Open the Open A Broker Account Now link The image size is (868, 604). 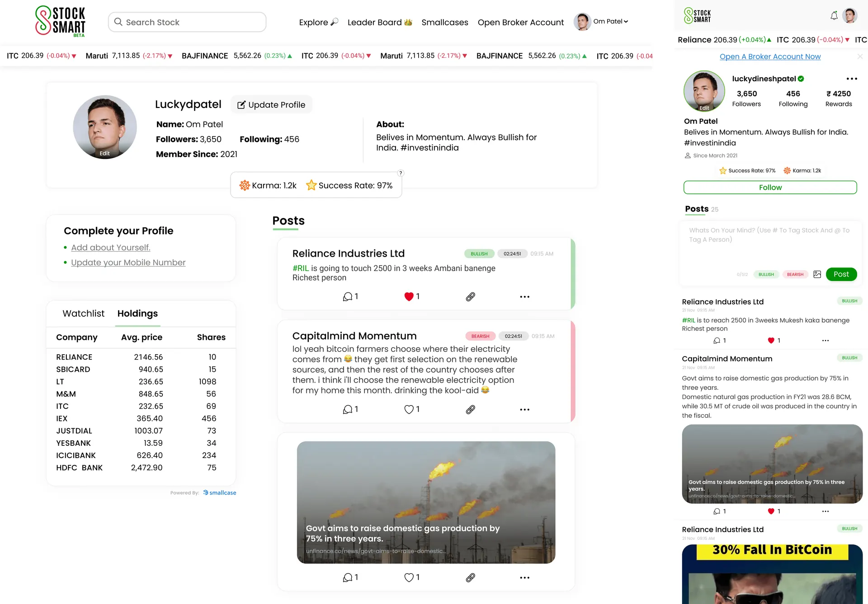[770, 56]
